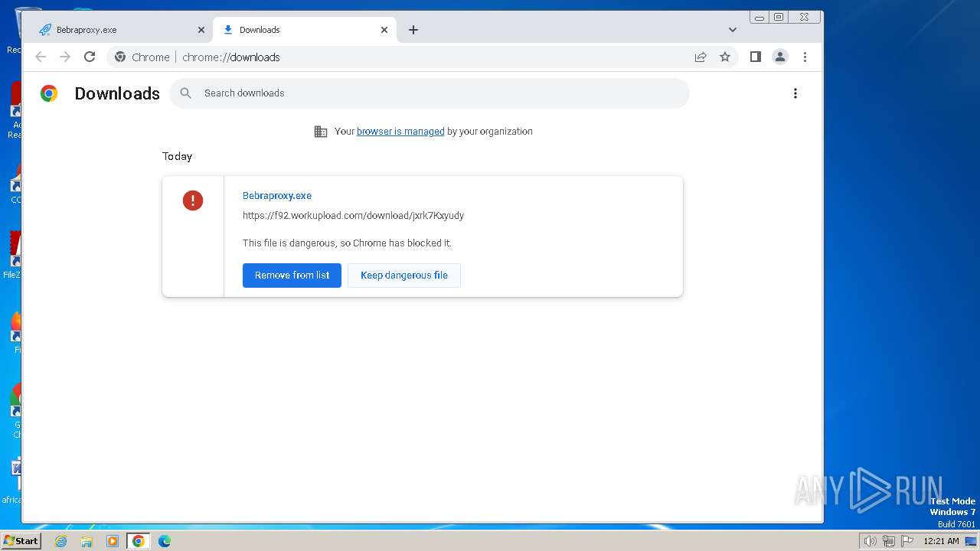This screenshot has width=980, height=551.
Task: Reload the downloads page
Action: pos(90,57)
